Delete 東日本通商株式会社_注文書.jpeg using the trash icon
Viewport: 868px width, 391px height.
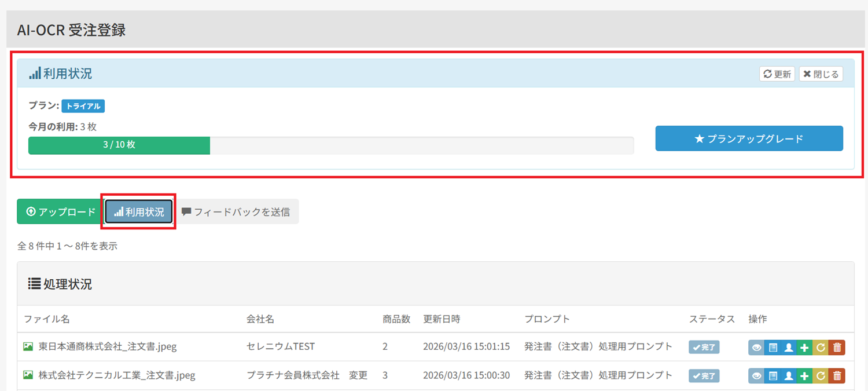[x=837, y=347]
